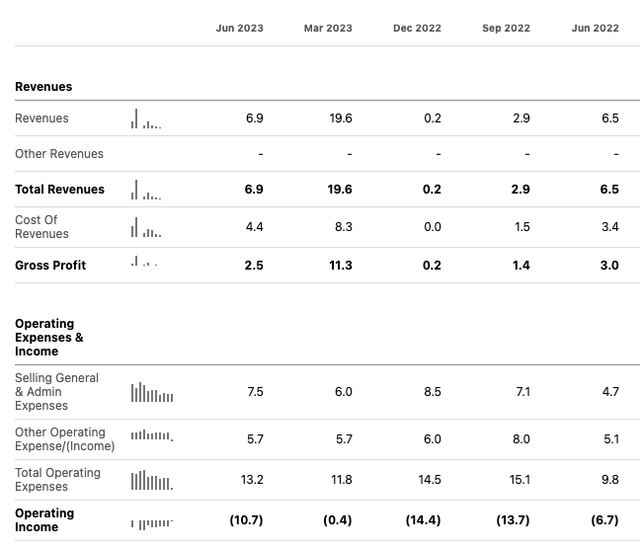640x549 pixels.
Task: Open the Operating Income sparkline chart
Action: [152, 522]
